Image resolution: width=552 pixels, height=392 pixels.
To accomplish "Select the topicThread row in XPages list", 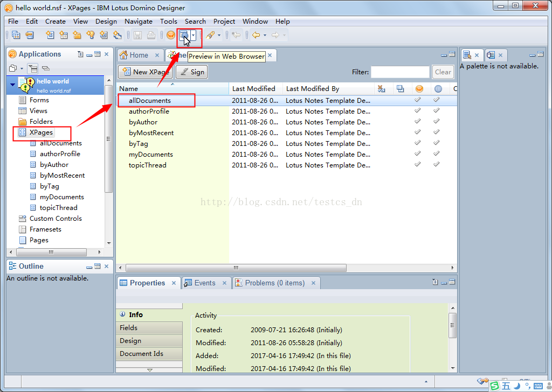I will [x=287, y=165].
